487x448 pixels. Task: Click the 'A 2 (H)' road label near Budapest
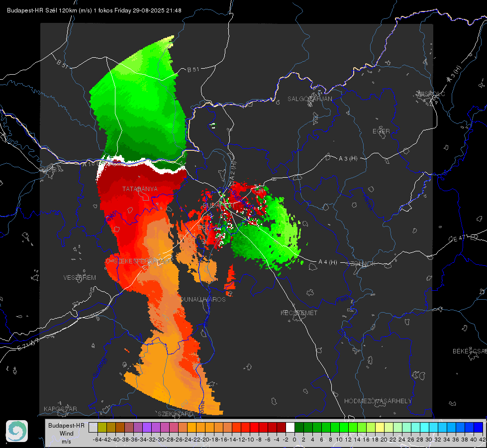pyautogui.click(x=233, y=171)
